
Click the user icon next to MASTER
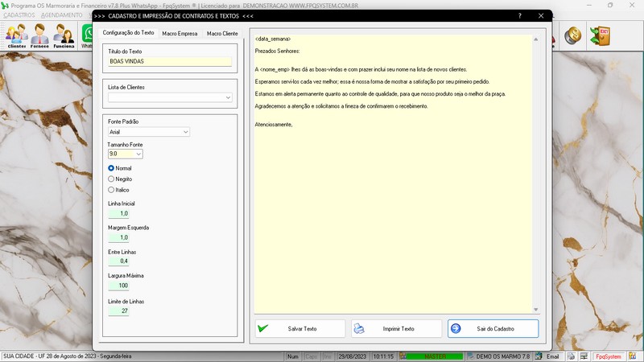(403, 356)
